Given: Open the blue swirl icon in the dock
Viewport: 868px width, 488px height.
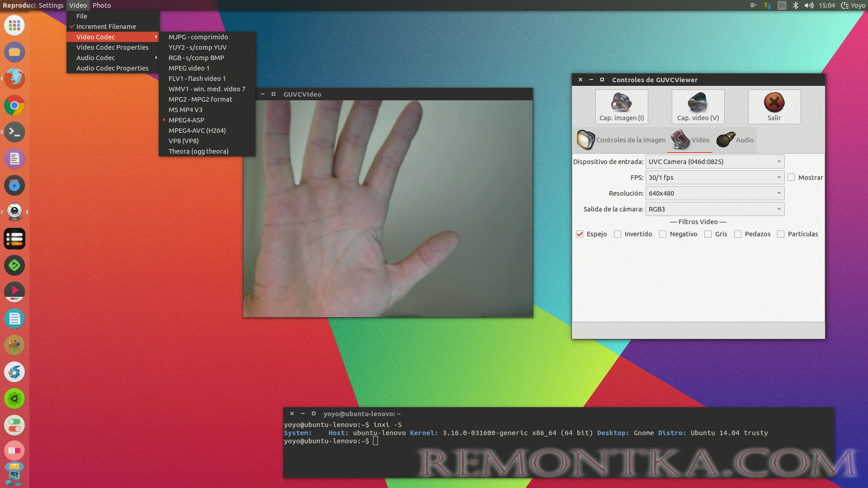Looking at the screenshot, I should click(14, 372).
